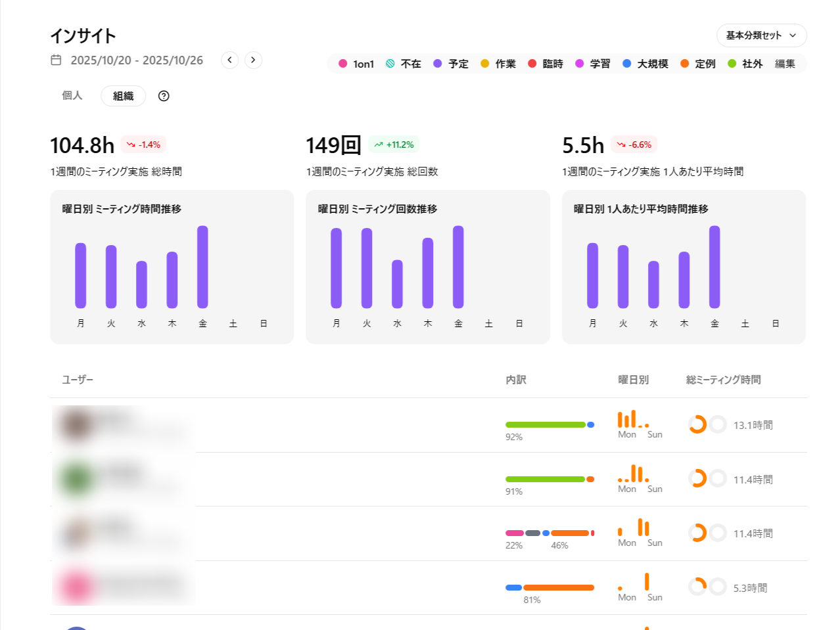Click the help question mark icon

click(164, 96)
